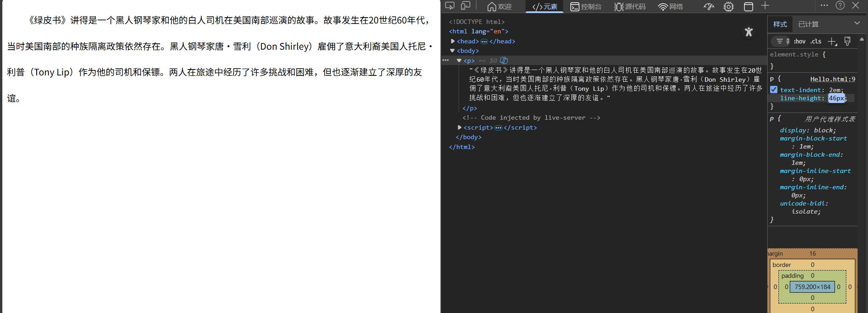Image resolution: width=868 pixels, height=313 pixels.
Task: Open DevTools help question mark icon
Action: tap(840, 5)
